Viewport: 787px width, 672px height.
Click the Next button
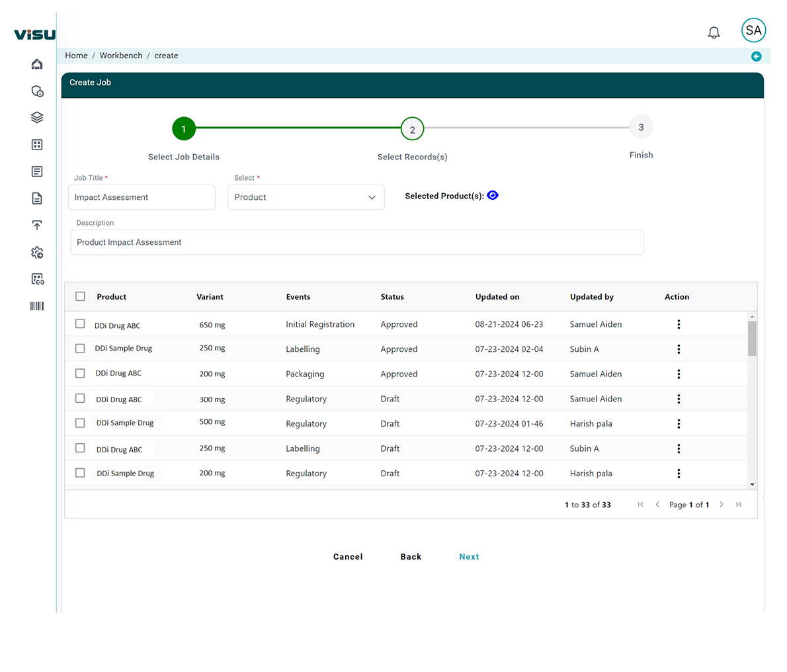click(x=469, y=557)
